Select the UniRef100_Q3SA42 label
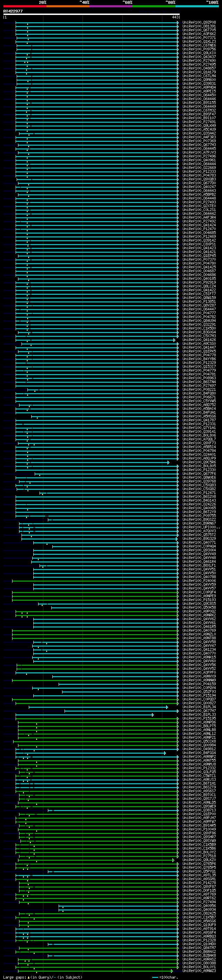222x980 pixels. point(199,133)
